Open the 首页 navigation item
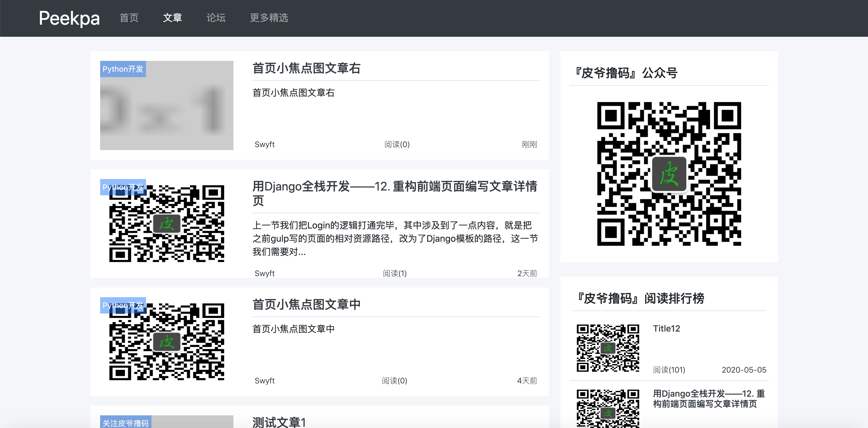This screenshot has height=428, width=868. coord(129,17)
